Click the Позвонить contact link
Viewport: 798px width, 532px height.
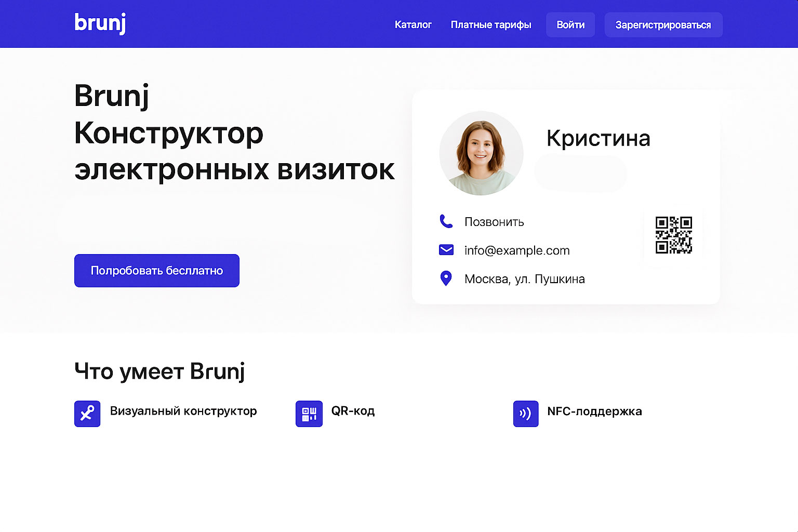coord(493,221)
